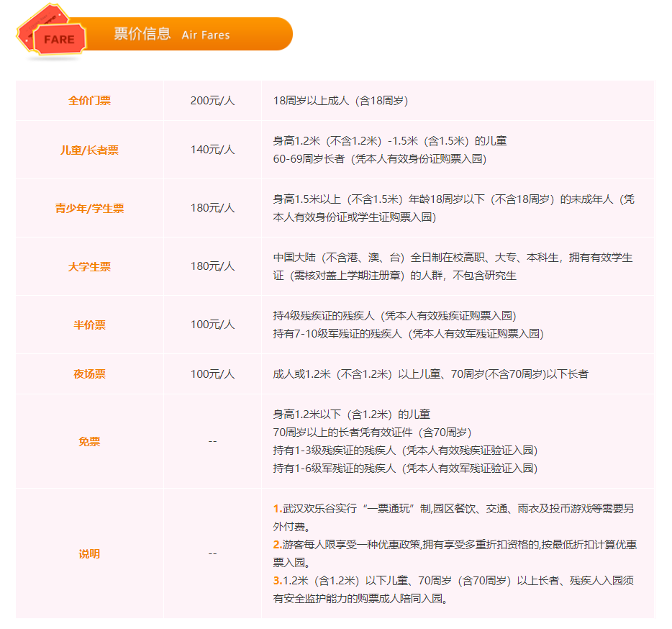This screenshot has height=629, width=672.
Task: Select the 儿童/长者票 row label
Action: [89, 150]
